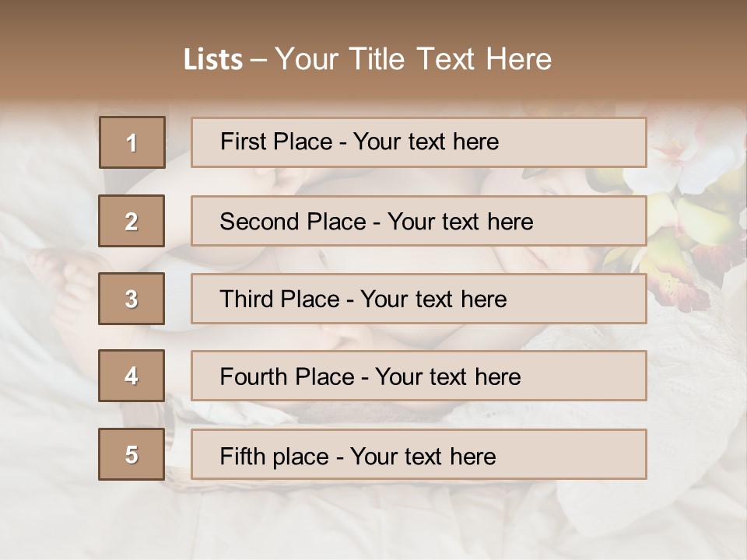This screenshot has height=560, width=747.
Task: Select the Third Place text bar
Action: (x=419, y=299)
